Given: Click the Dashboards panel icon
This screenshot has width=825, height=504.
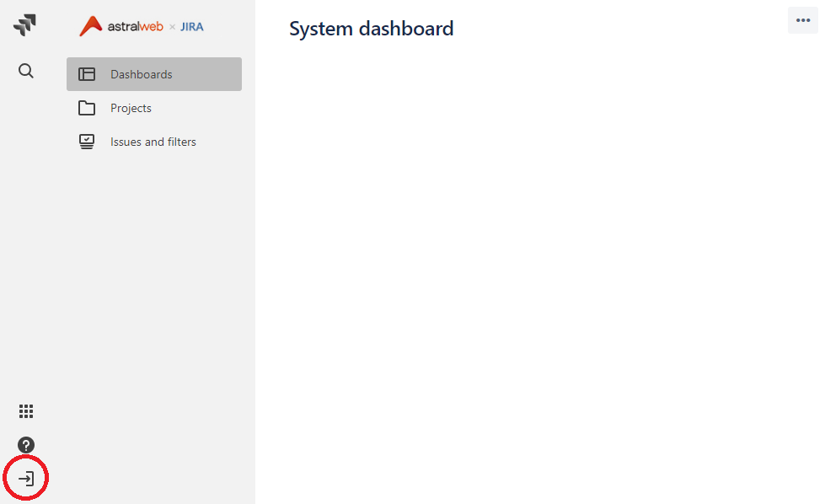Looking at the screenshot, I should click(x=87, y=74).
